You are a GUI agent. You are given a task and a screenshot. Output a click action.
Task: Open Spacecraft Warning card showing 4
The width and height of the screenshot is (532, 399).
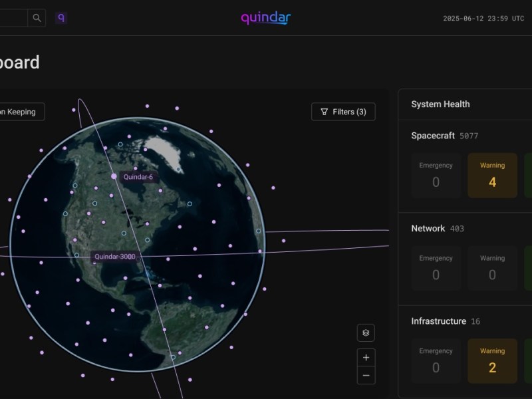coord(492,176)
